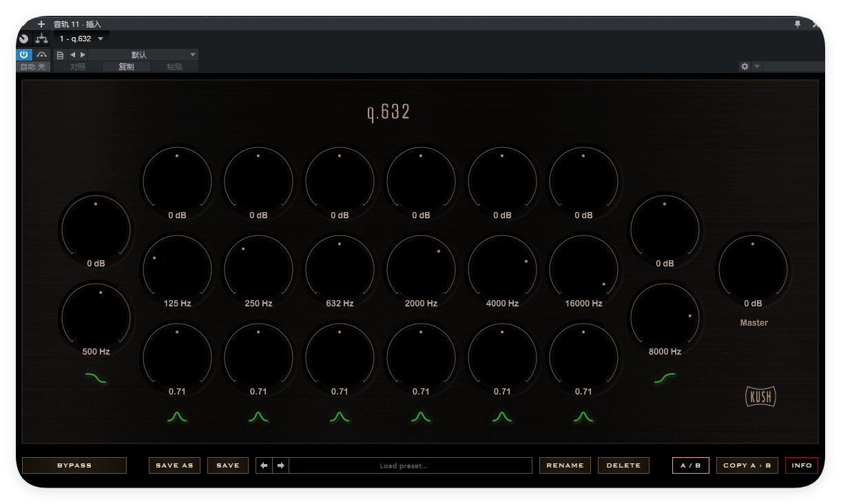This screenshot has width=841, height=504.
Task: Click the bell curve icon in the 16000 Hz band
Action: coord(583,417)
